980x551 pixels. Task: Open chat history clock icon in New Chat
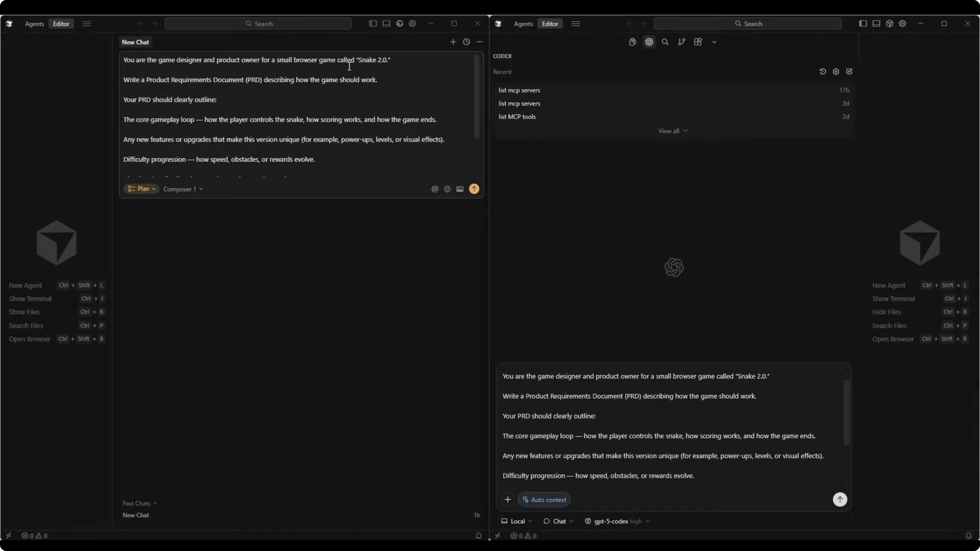coord(466,42)
